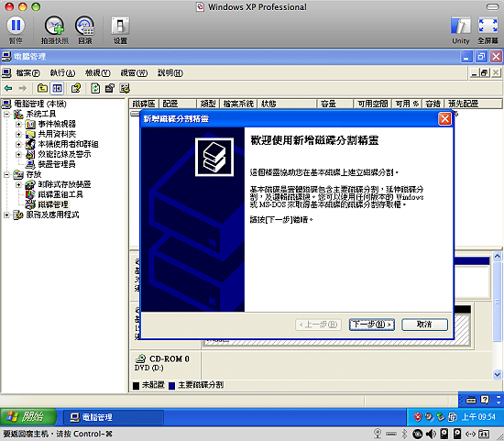Click the USB device icon in VM status bar

tap(391, 435)
